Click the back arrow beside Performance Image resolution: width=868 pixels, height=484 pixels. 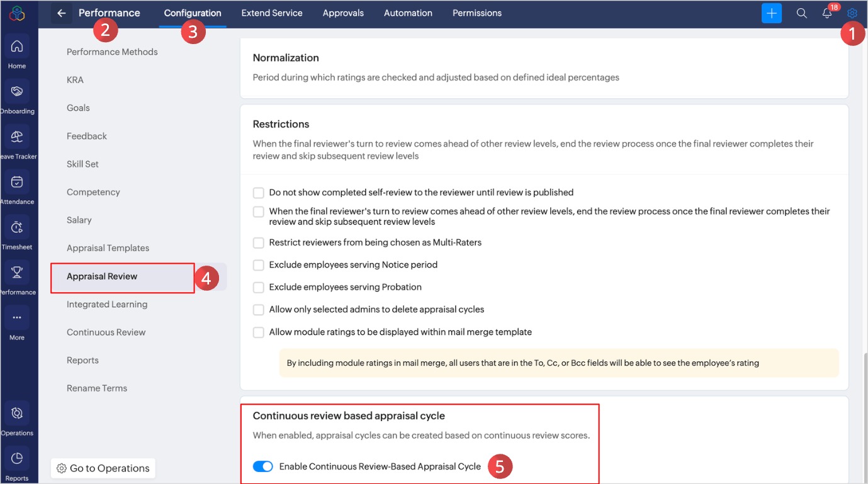click(x=61, y=13)
